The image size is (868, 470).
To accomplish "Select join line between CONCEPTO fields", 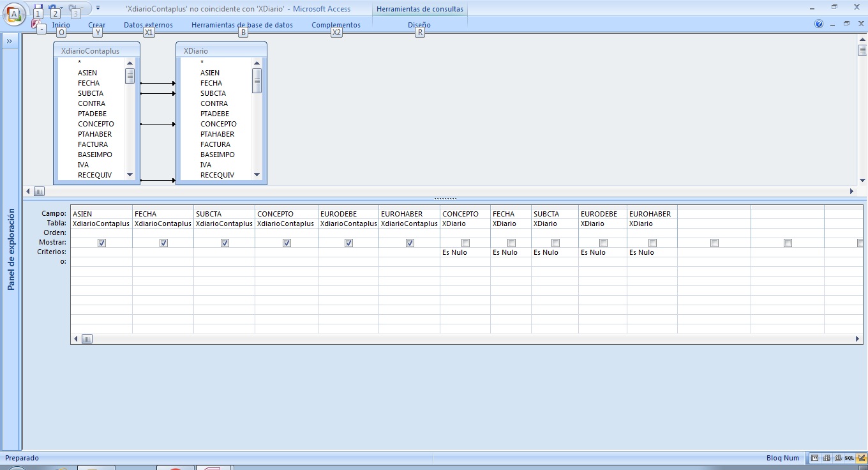I will pos(158,124).
